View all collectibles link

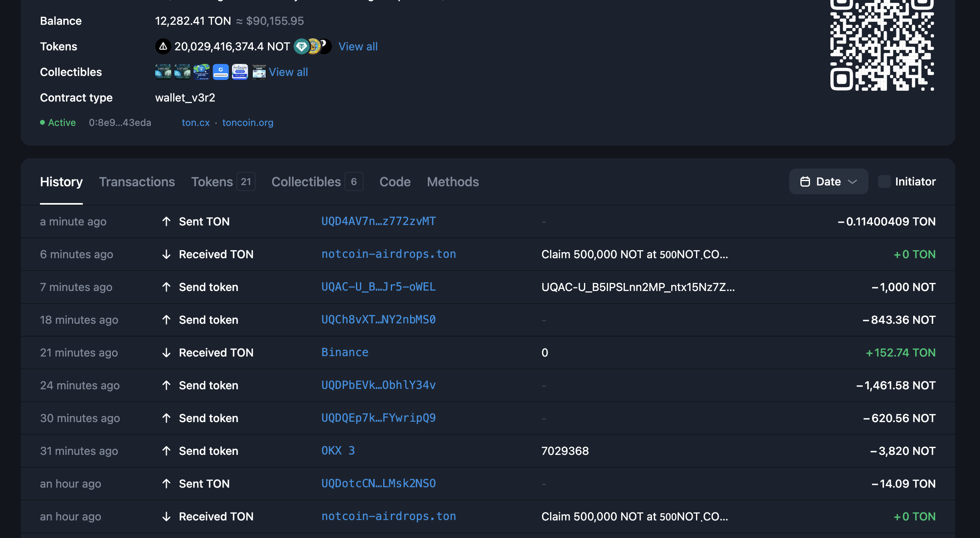click(x=288, y=72)
